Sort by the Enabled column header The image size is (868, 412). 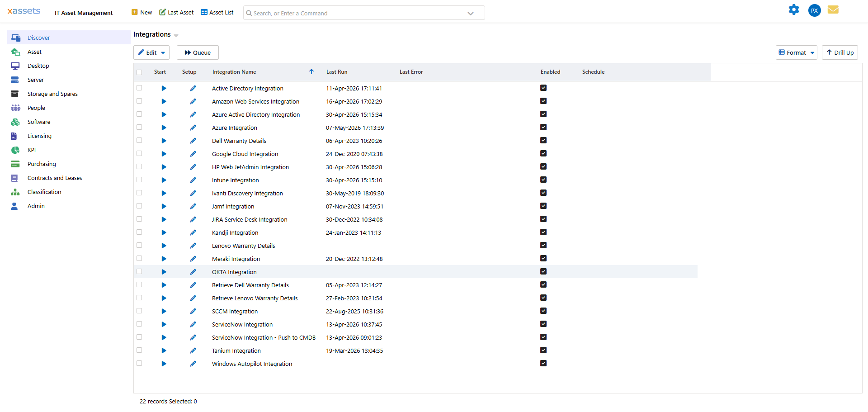click(x=550, y=71)
